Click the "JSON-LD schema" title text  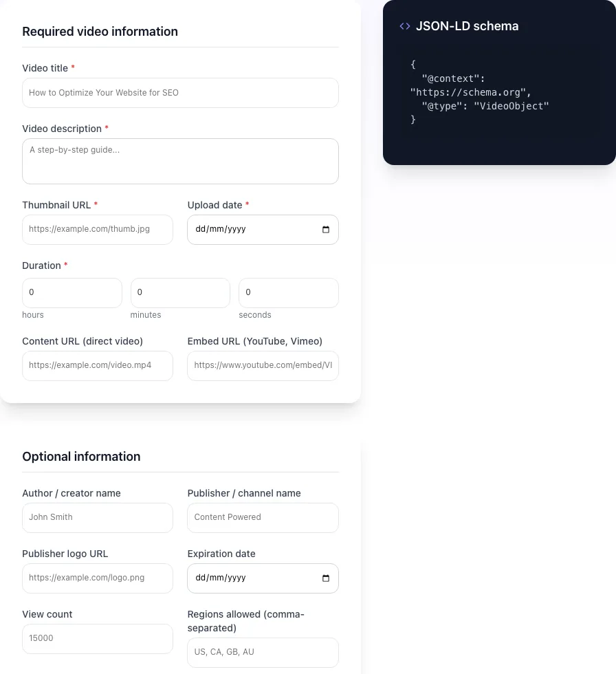pyautogui.click(x=467, y=26)
